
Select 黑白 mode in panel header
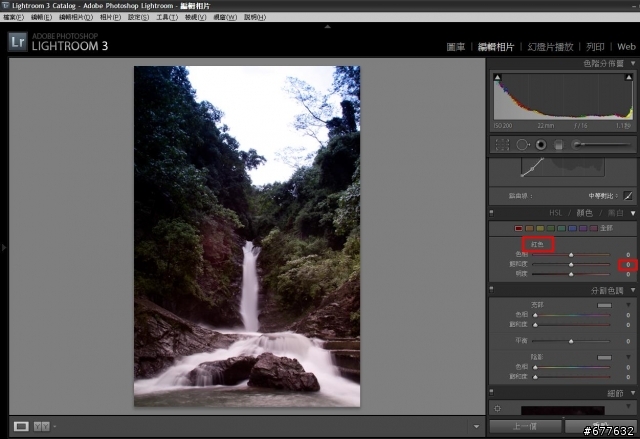pyautogui.click(x=616, y=213)
